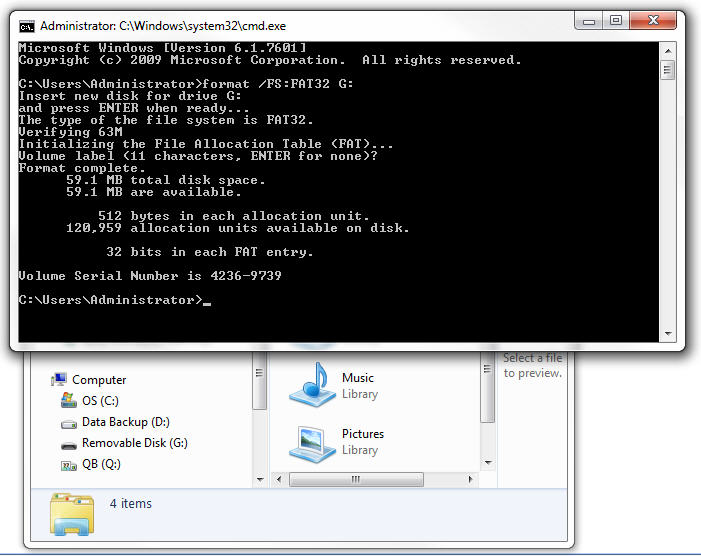Screen dimensions: 701x556
Task: Click the Pictures library icon
Action: 312,443
